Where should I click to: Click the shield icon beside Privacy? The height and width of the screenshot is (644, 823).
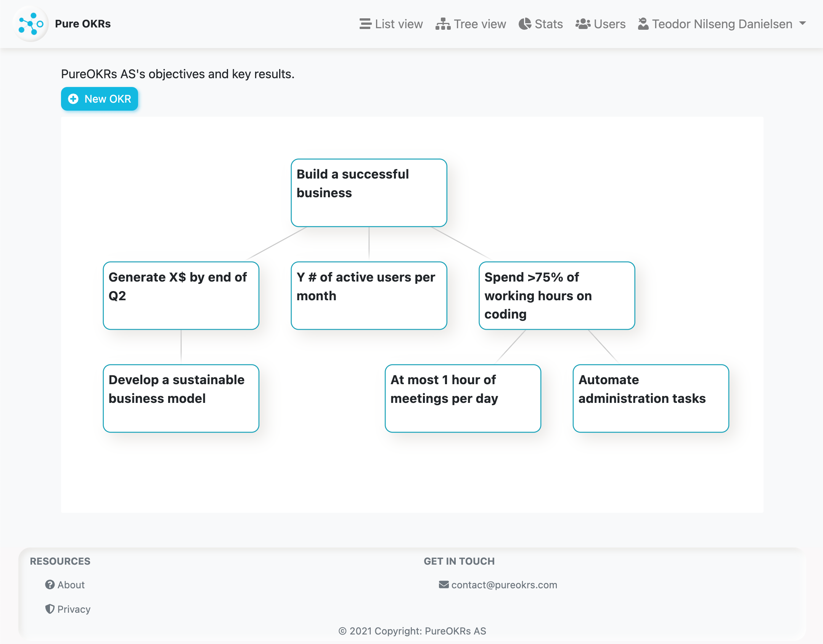[x=50, y=609]
